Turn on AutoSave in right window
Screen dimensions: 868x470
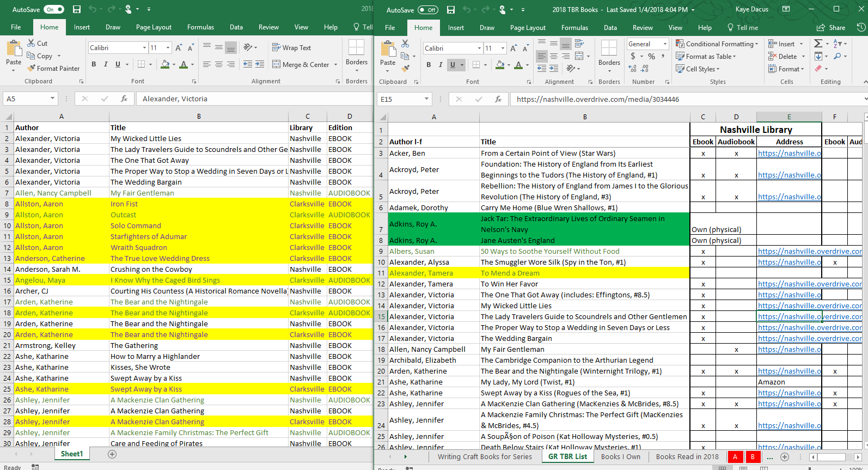coord(428,10)
